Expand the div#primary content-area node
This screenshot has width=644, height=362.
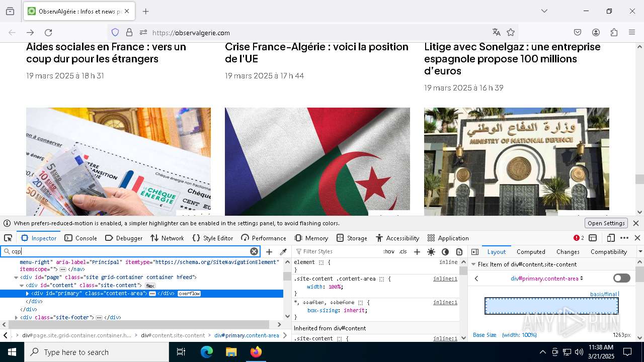(28, 293)
